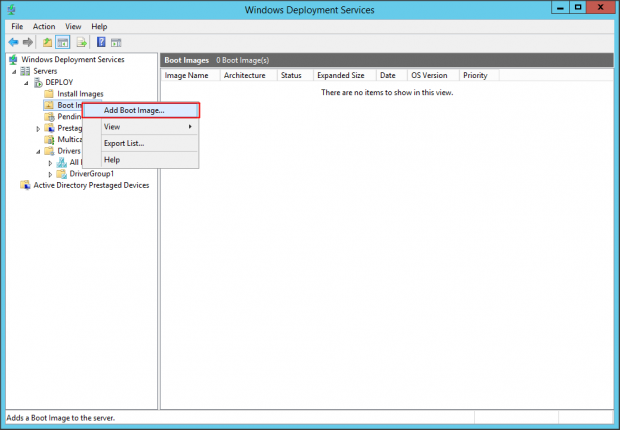
Task: Toggle the Show/Hide Console Tree icon
Action: pyautogui.click(x=62, y=42)
